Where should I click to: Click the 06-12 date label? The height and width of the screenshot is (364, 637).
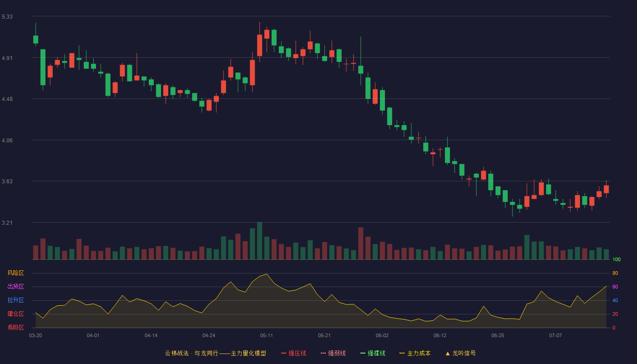[x=440, y=335]
